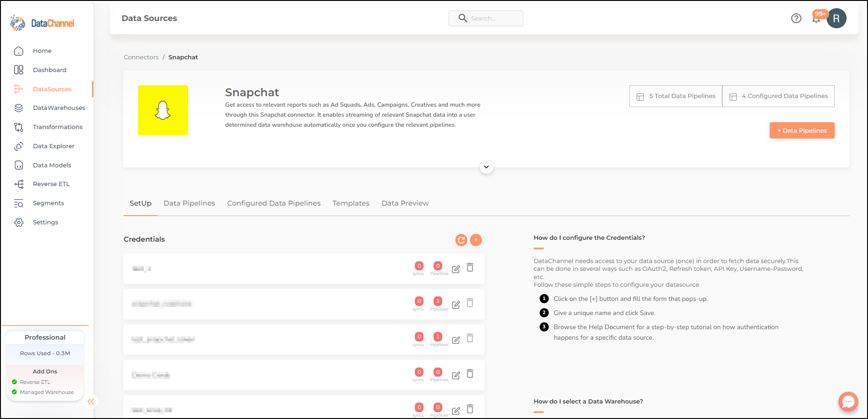Viewport: 868px width, 419px height.
Task: Add a new credential with plus icon
Action: coord(476,240)
